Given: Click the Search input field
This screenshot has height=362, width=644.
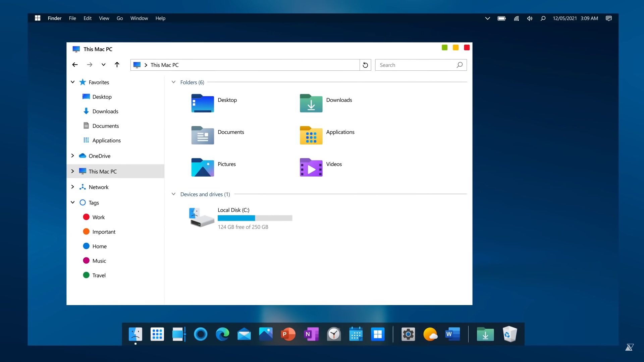Looking at the screenshot, I should tap(416, 65).
